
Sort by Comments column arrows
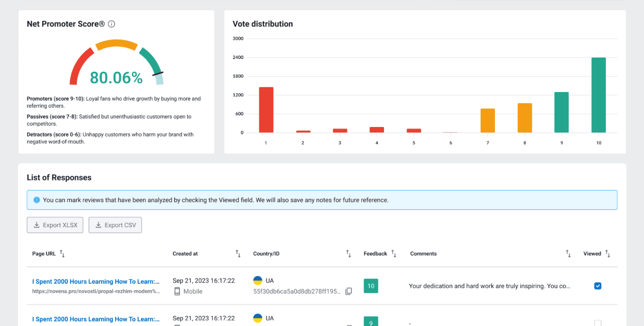pyautogui.click(x=568, y=254)
